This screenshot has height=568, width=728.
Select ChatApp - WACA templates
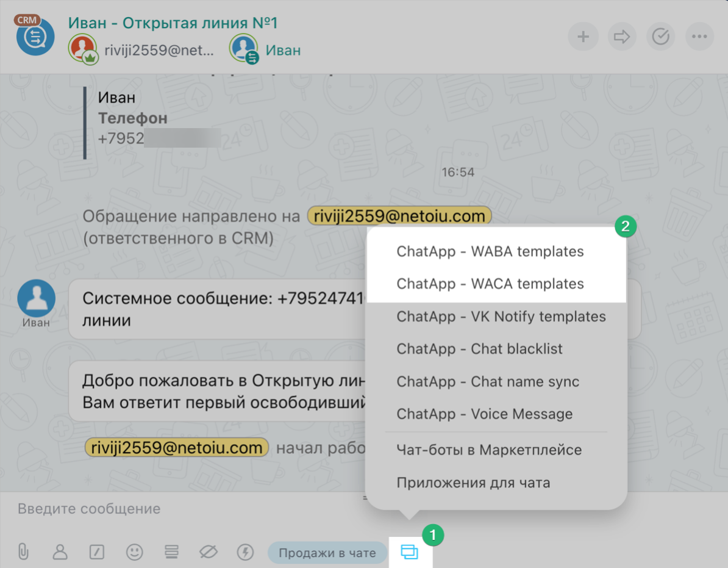[490, 284]
